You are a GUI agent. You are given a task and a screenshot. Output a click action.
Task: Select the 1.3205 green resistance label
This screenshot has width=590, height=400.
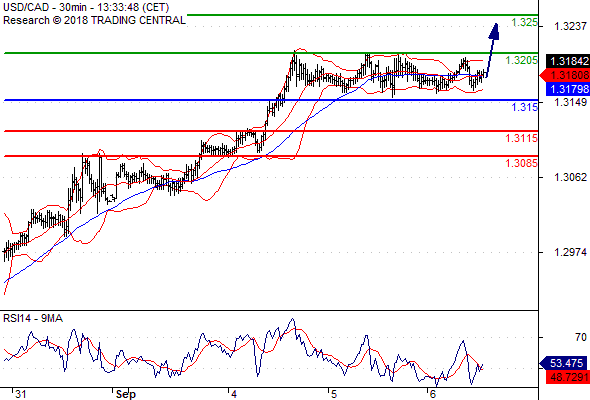coord(522,60)
